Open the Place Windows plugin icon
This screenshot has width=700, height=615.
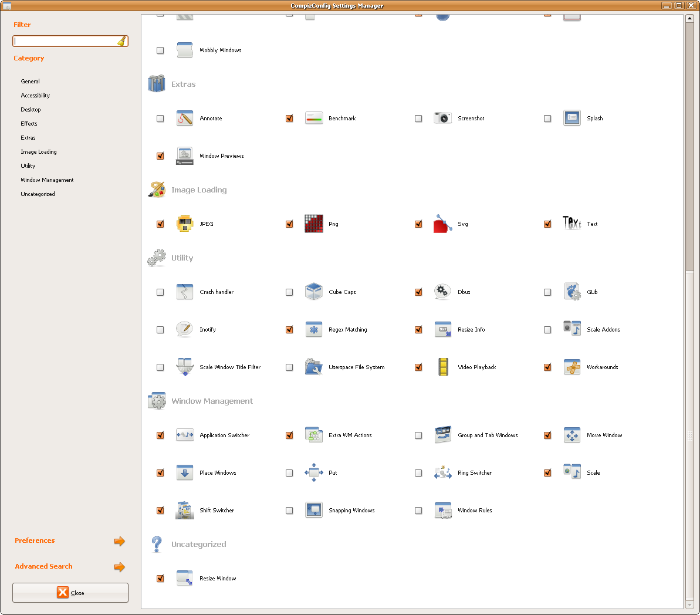click(x=184, y=472)
